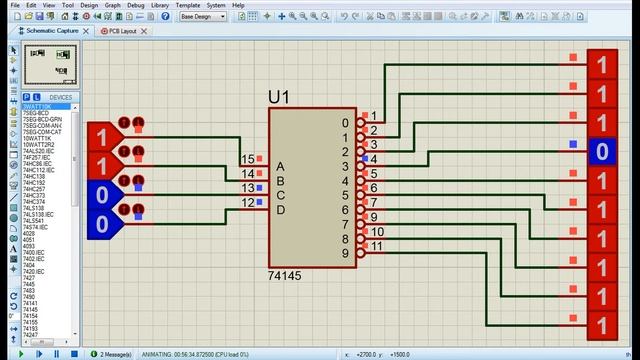The width and height of the screenshot is (640, 360).
Task: Click the 'P' Pick Devices button
Action: (x=27, y=97)
